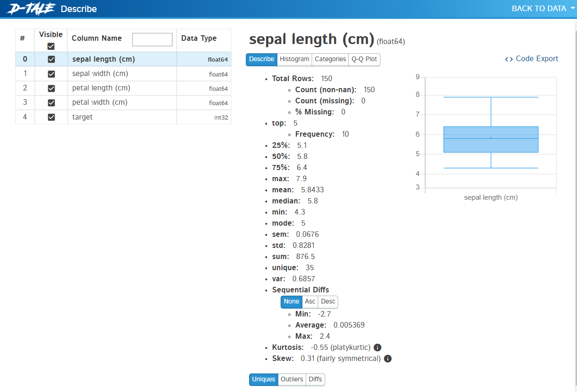Click the Column Name filter input
This screenshot has height=392, width=577.
152,39
